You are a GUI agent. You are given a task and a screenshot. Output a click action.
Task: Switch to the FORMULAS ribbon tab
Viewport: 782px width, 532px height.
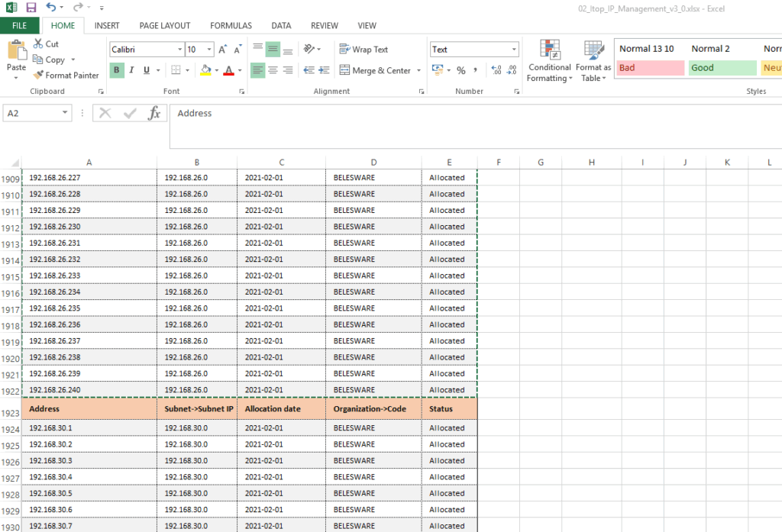pos(231,25)
